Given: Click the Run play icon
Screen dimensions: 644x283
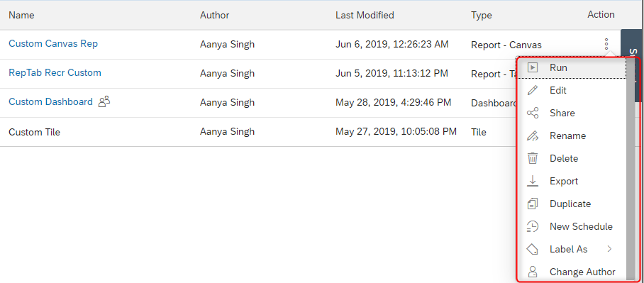Looking at the screenshot, I should point(533,67).
